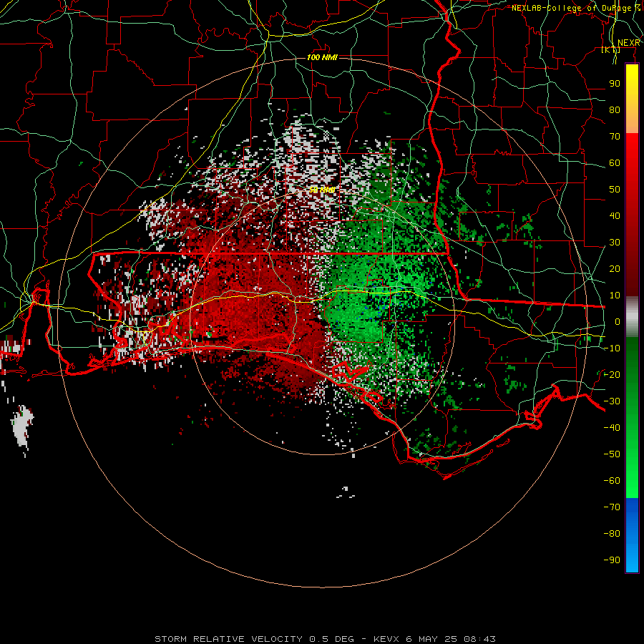Click the "50 NMI" range ring label

click(322, 190)
